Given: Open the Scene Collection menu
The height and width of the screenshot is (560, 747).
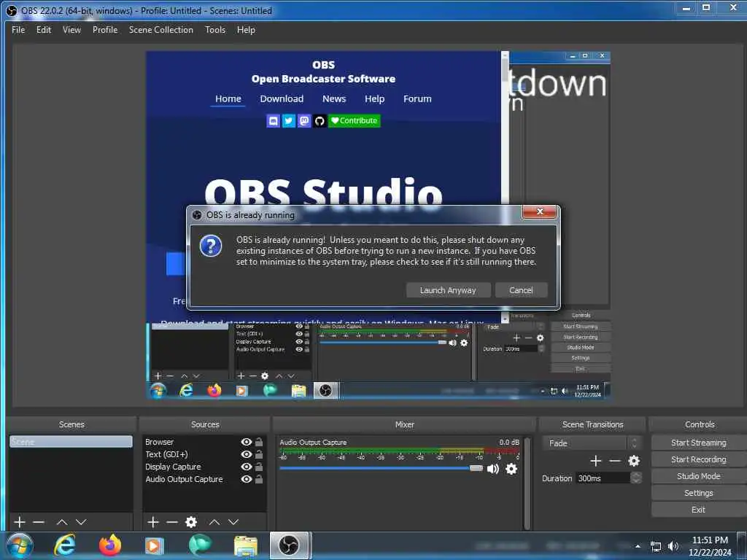Looking at the screenshot, I should [161, 29].
